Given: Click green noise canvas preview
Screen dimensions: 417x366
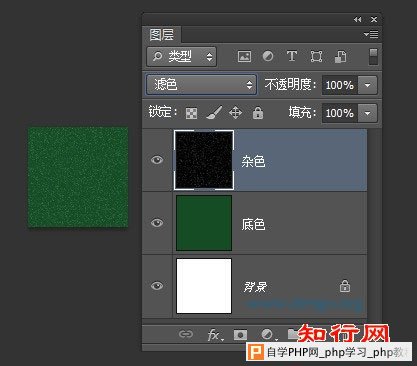Looking at the screenshot, I should [78, 177].
